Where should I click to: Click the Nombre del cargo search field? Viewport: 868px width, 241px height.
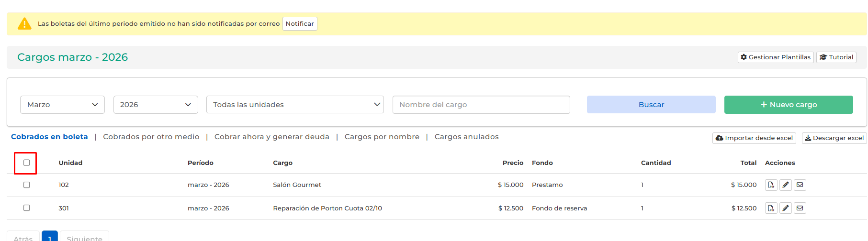(481, 105)
